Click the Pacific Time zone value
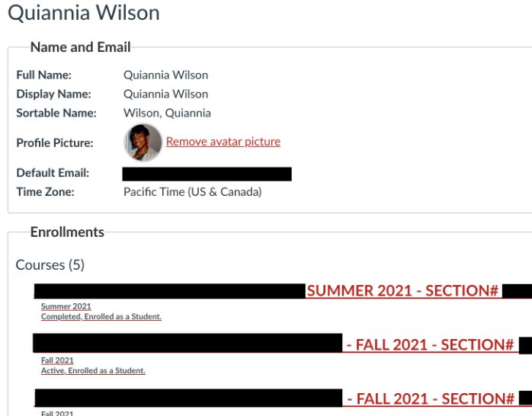 click(192, 192)
